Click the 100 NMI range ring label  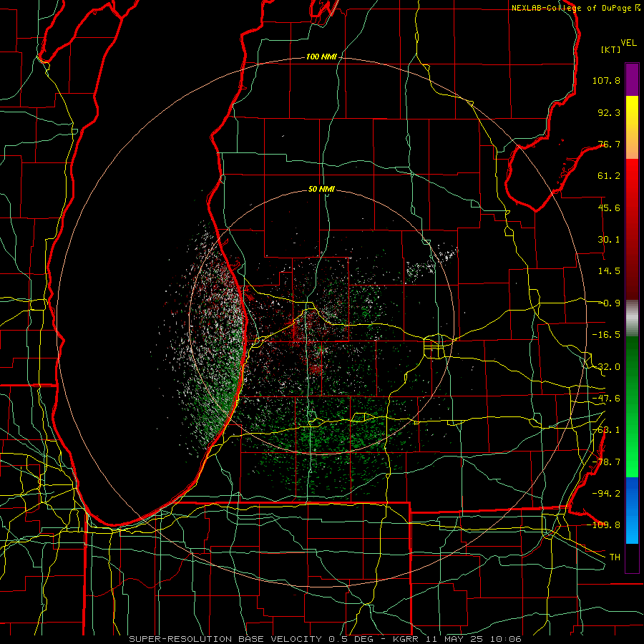point(321,57)
